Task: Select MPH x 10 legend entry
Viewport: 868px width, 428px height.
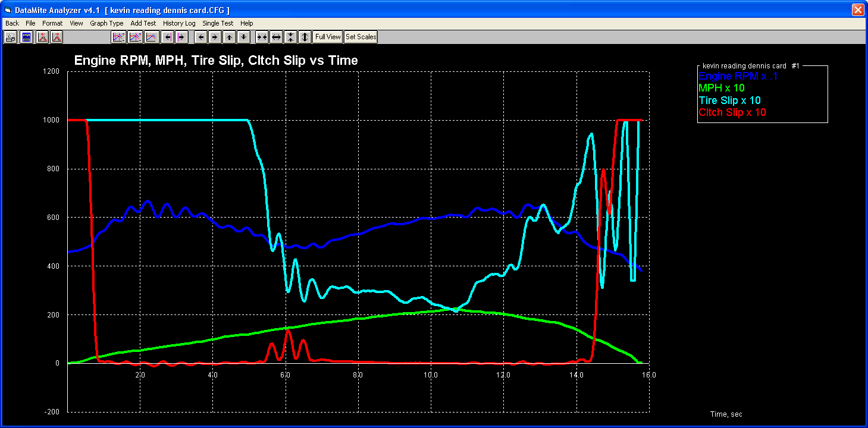Action: (x=722, y=88)
